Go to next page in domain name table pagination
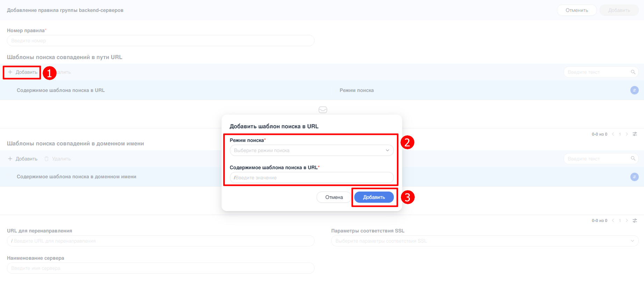The height and width of the screenshot is (302, 644). click(627, 221)
